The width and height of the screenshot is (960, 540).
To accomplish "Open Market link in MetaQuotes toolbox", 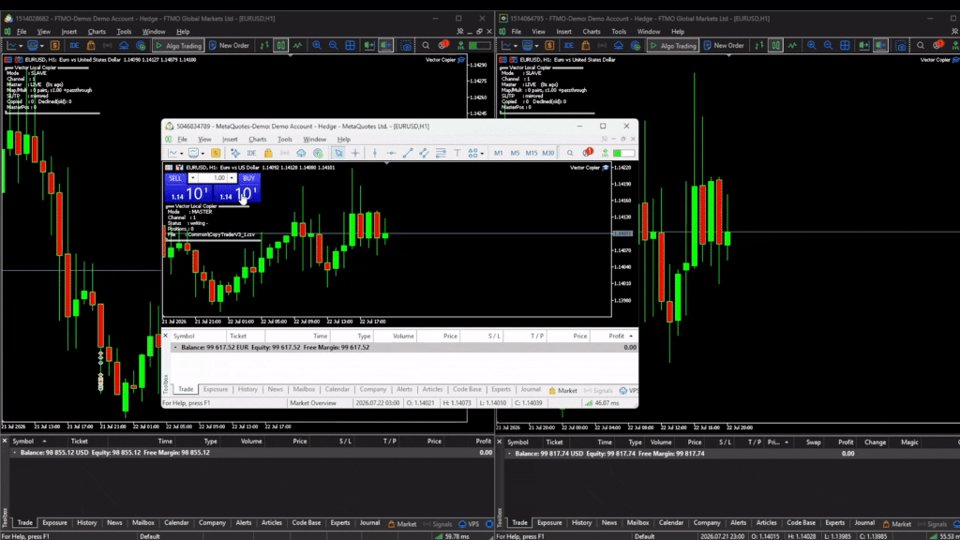I will point(563,391).
